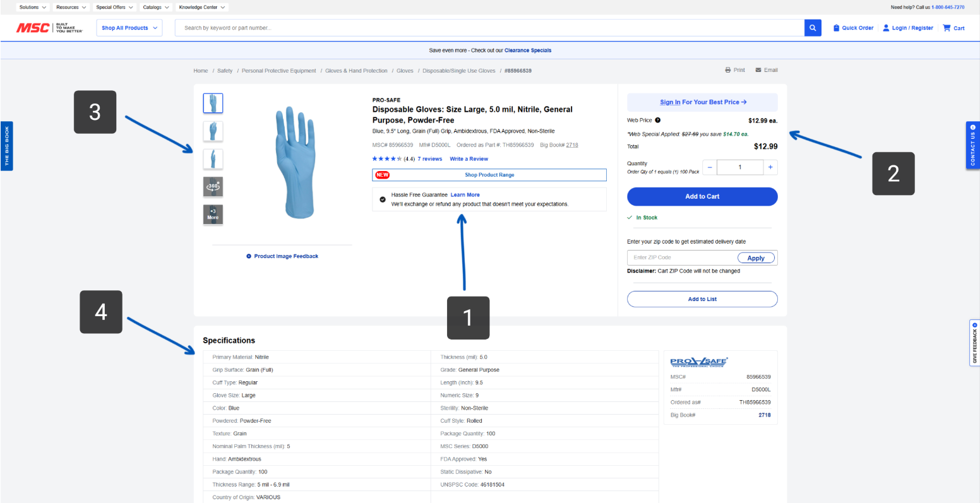
Task: Go to Safety breadcrumb
Action: tap(225, 71)
